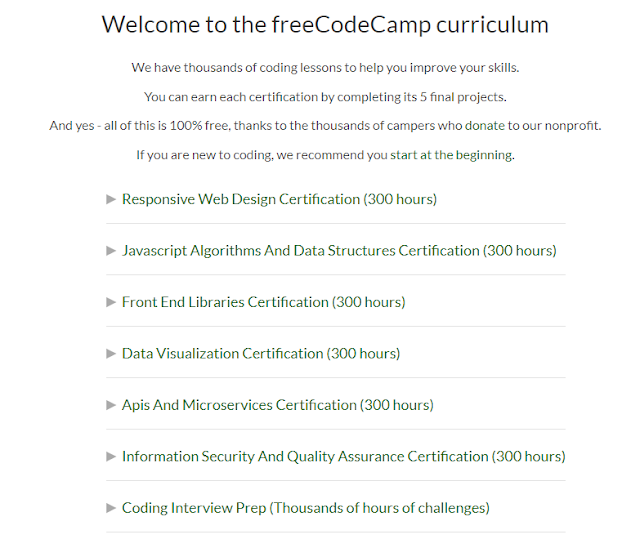This screenshot has height=548, width=640.
Task: Expand the arrow beside Front End Libraries
Action: point(111,302)
